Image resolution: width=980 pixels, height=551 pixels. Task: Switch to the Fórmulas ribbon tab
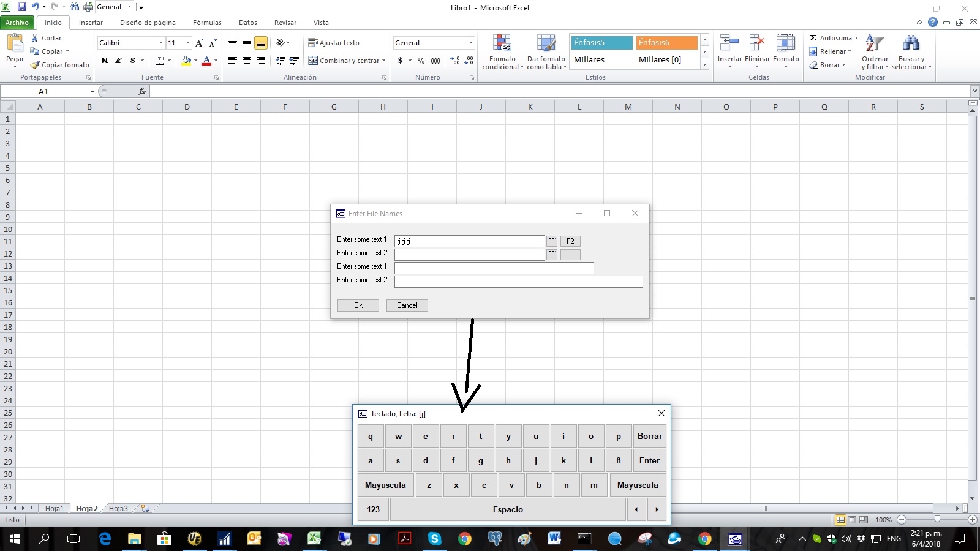207,23
